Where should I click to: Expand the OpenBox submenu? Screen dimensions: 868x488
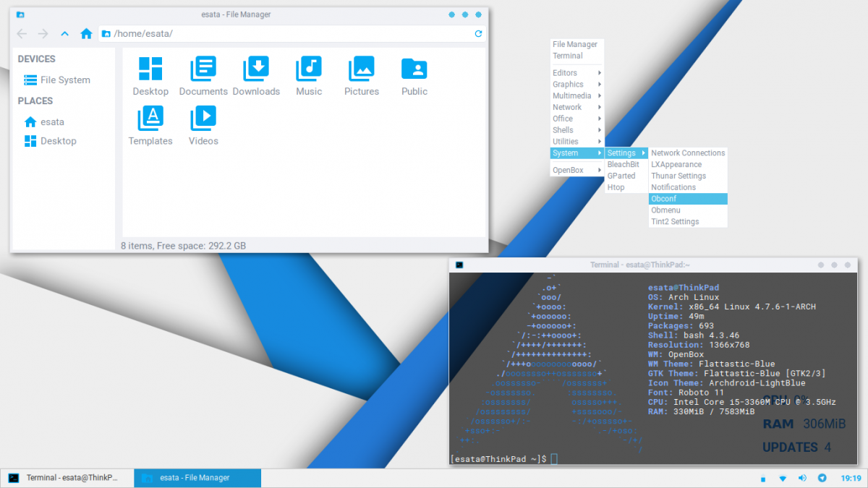coord(576,171)
